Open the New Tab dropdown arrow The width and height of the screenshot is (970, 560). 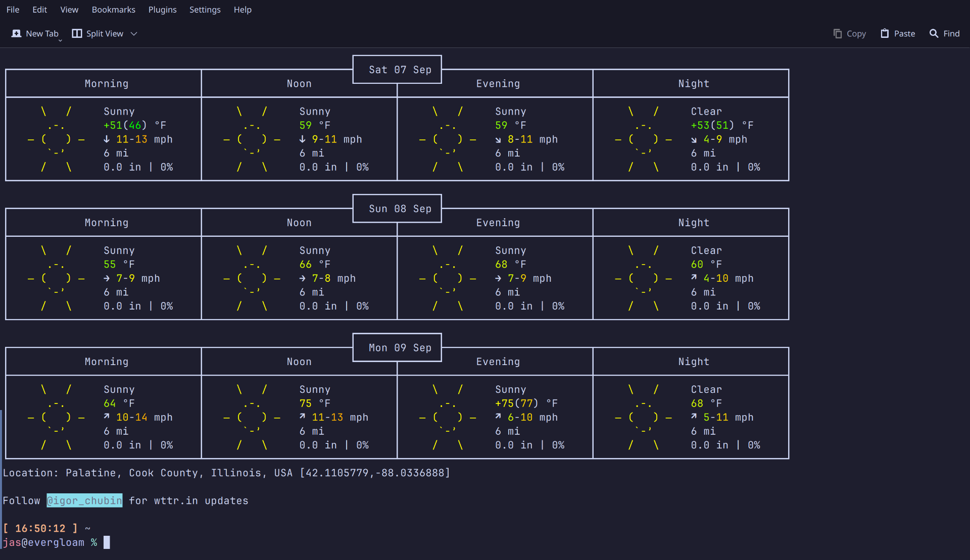pos(60,40)
